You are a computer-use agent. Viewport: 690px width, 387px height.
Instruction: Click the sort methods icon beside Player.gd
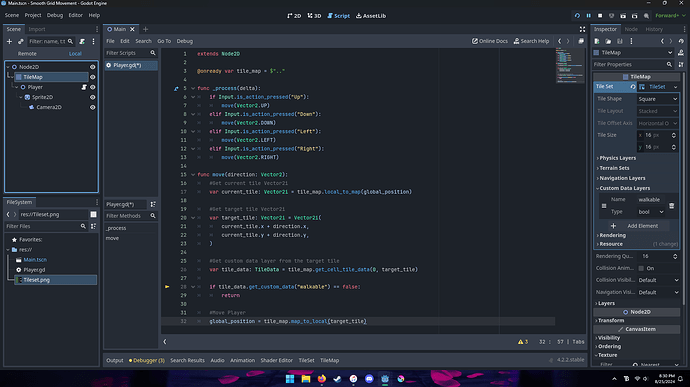coord(153,204)
